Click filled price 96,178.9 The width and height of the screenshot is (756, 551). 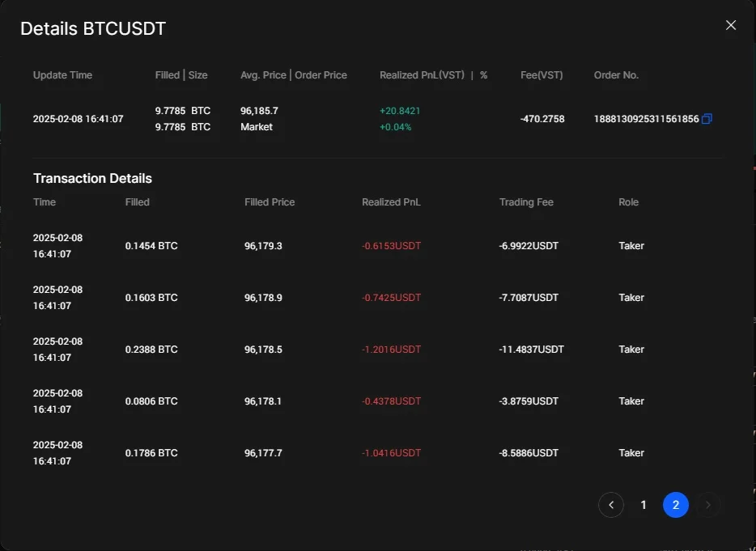263,298
